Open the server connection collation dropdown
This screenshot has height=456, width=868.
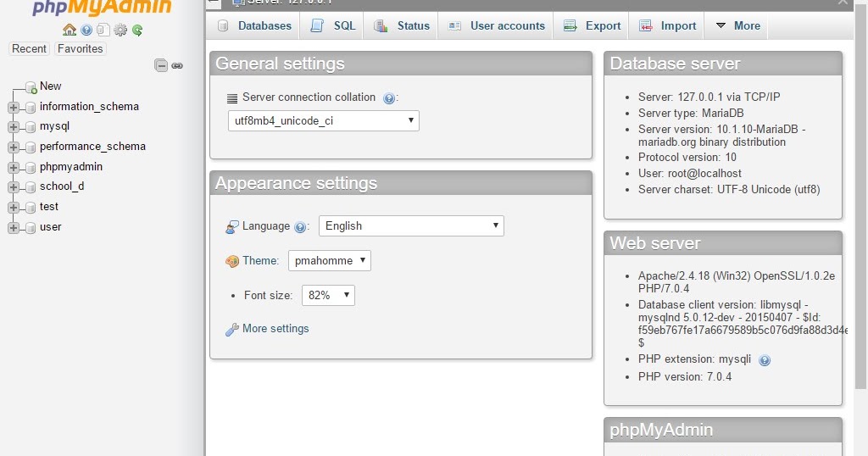click(x=323, y=120)
